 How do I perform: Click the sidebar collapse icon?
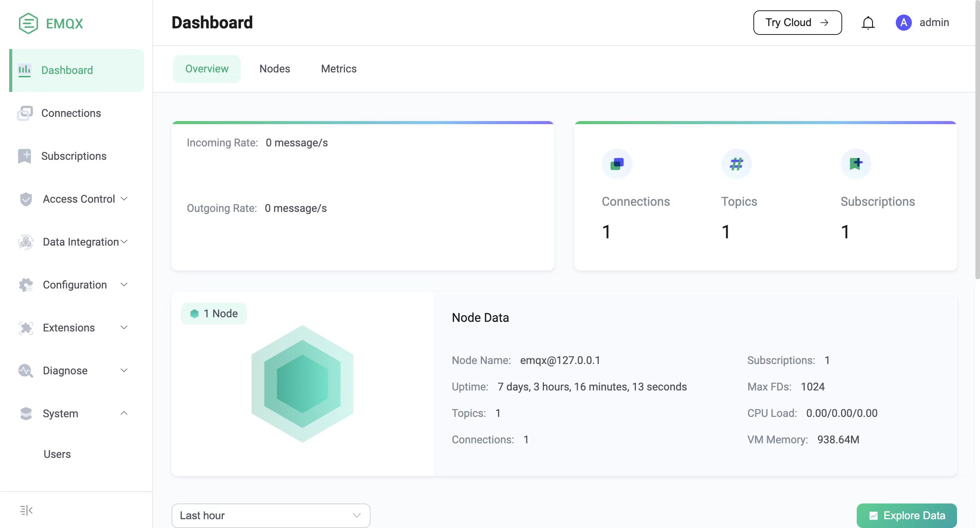pos(26,510)
